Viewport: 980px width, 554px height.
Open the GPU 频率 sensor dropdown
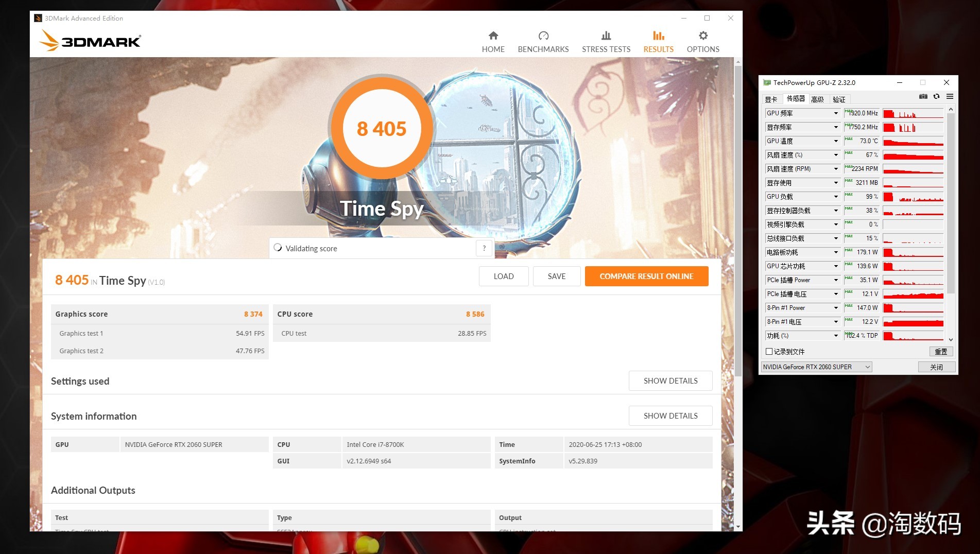coord(836,113)
